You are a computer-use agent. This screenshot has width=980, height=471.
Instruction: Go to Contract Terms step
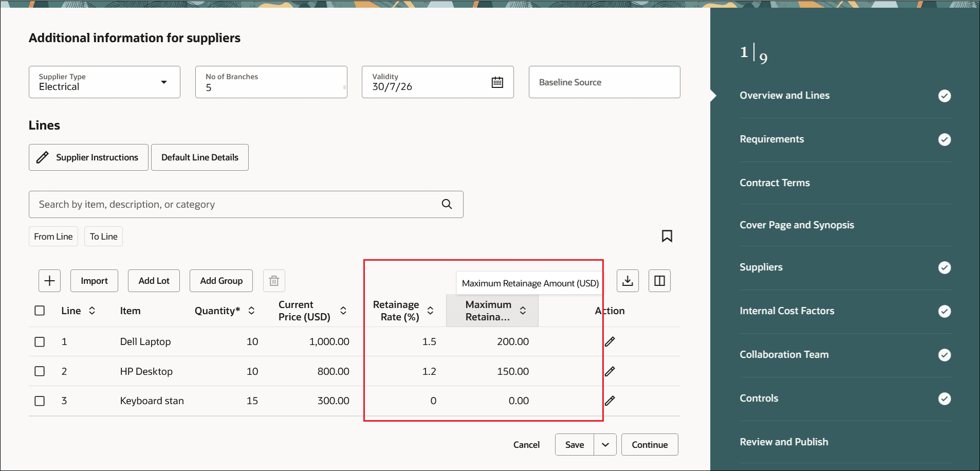click(x=774, y=183)
